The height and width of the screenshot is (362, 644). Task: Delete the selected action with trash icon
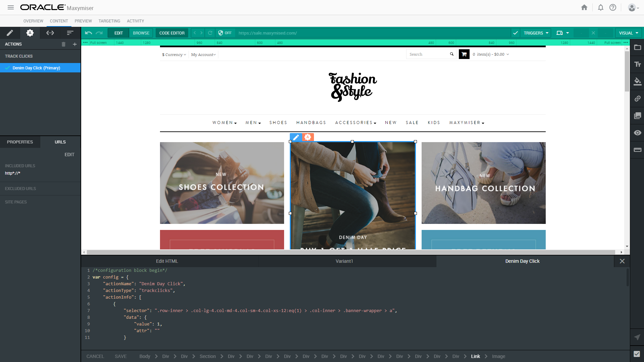tap(63, 44)
